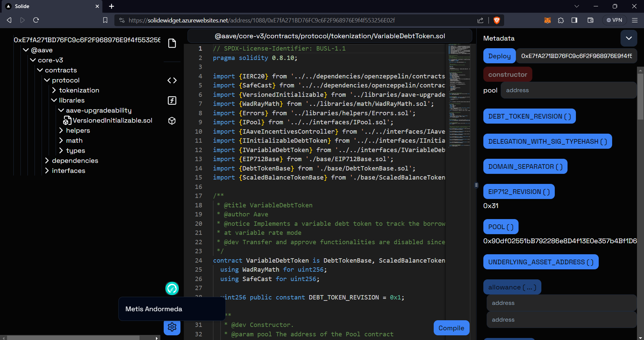Click the allowance function button
The width and height of the screenshot is (644, 340).
[x=512, y=287]
